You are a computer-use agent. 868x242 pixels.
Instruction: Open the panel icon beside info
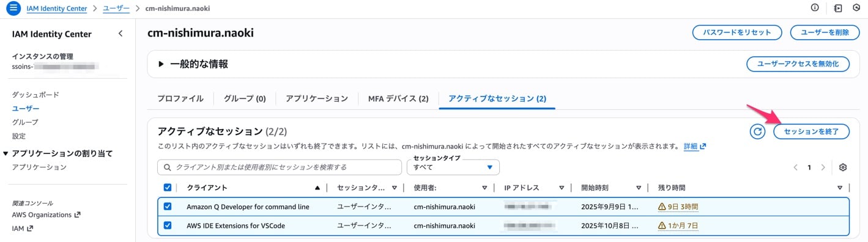838,8
